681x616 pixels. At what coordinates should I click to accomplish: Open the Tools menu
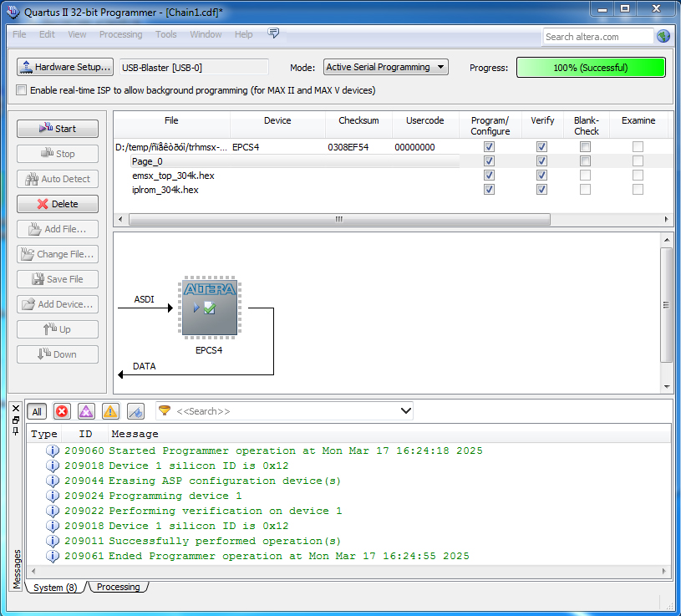click(x=166, y=34)
